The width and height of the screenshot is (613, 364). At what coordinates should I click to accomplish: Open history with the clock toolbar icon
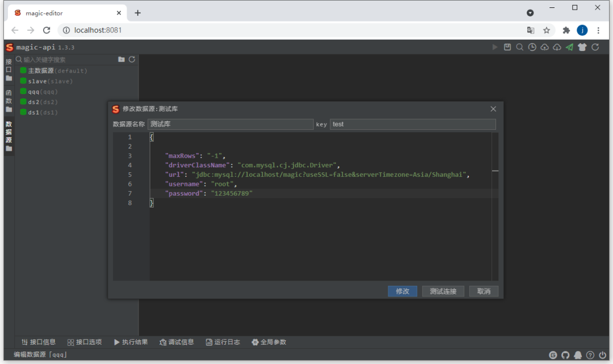(532, 47)
